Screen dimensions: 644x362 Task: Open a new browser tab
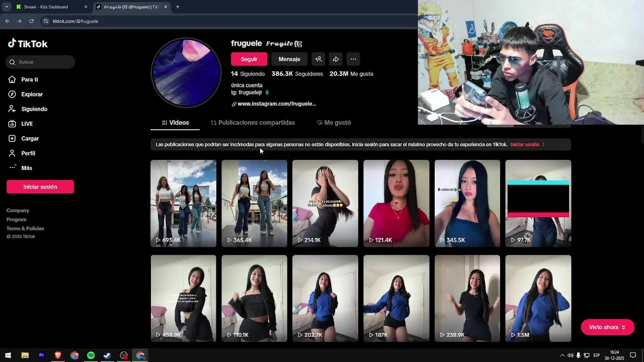[178, 7]
